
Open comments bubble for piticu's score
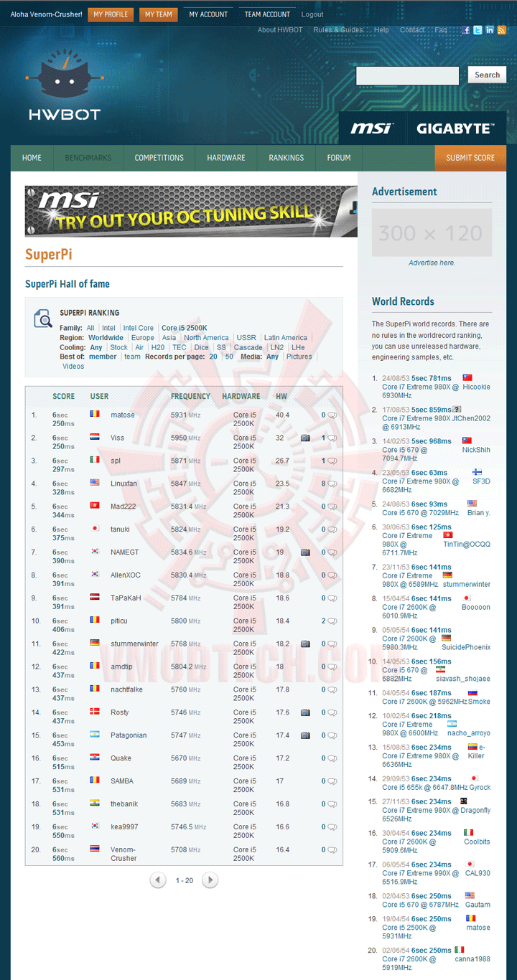coord(332,621)
